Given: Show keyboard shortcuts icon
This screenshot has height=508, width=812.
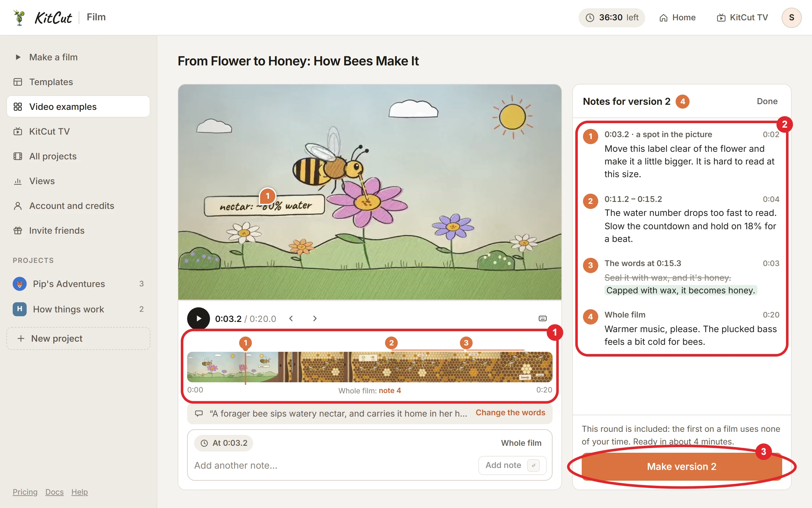Looking at the screenshot, I should click(x=543, y=318).
